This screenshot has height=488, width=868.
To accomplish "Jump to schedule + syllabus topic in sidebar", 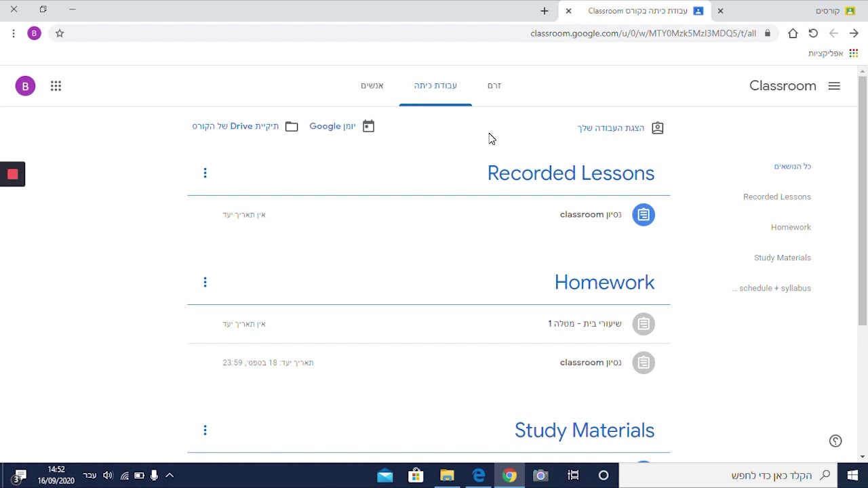I will [x=772, y=288].
